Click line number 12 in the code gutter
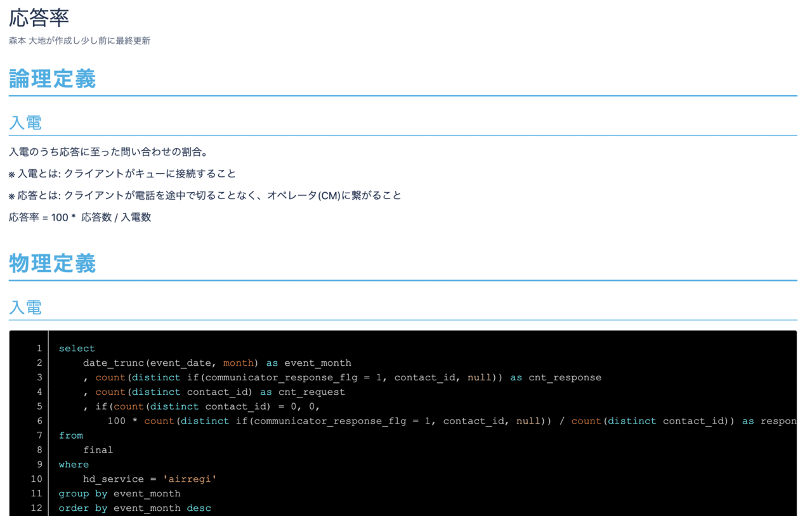The height and width of the screenshot is (516, 812). click(x=36, y=509)
